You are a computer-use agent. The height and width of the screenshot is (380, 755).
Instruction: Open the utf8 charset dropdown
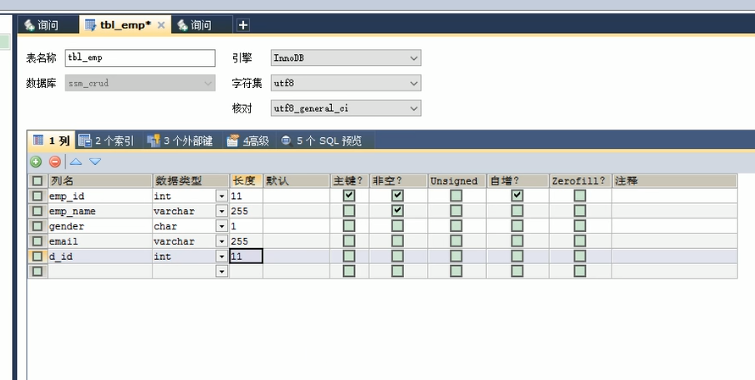[346, 83]
